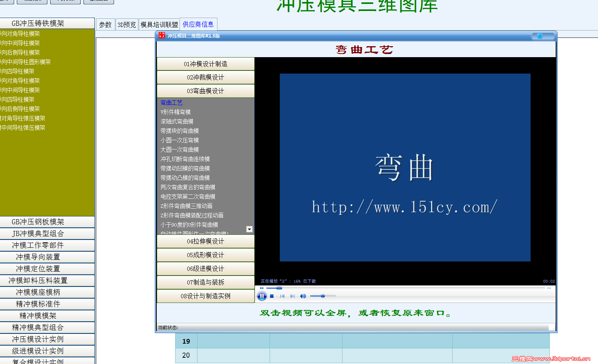The height and width of the screenshot is (364, 598).
Task: Expand the 冲模卸料压料装置 category
Action: tap(47, 281)
